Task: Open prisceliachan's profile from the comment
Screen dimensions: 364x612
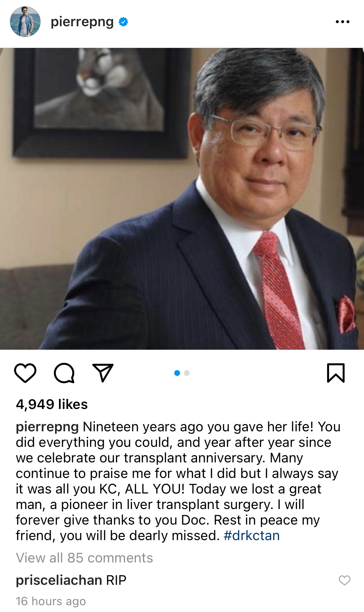Action: (59, 580)
